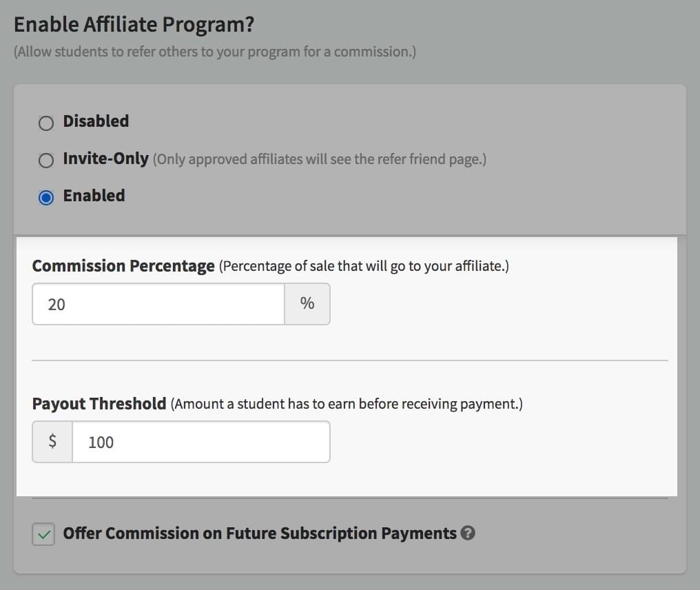Click the Enabled option label
The width and height of the screenshot is (700, 590).
click(94, 196)
